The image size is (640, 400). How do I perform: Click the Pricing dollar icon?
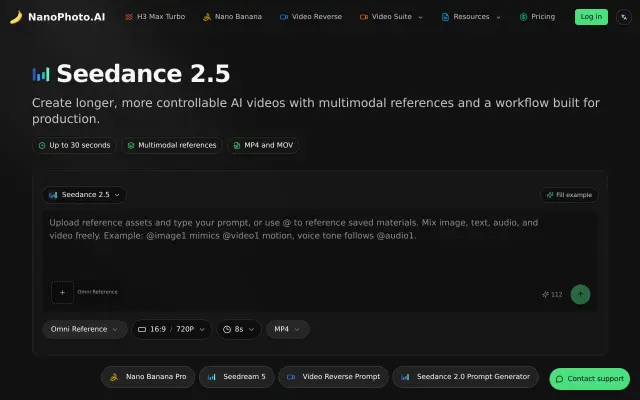pyautogui.click(x=523, y=17)
